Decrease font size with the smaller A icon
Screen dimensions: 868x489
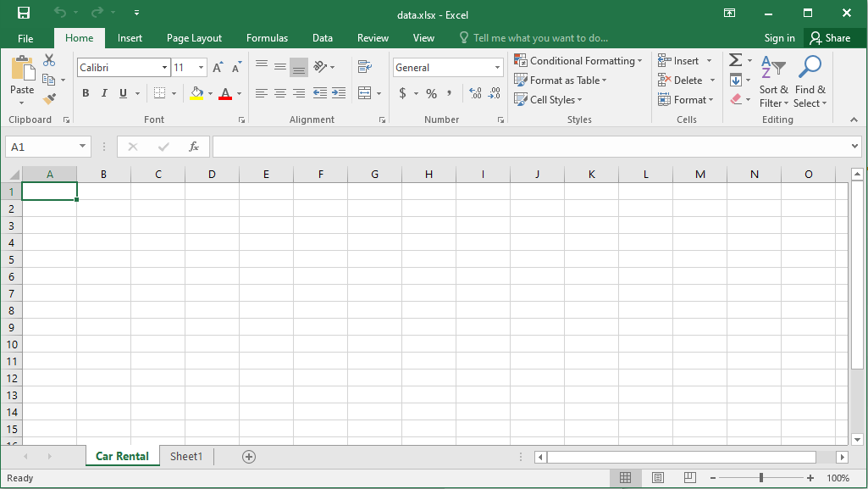click(236, 67)
